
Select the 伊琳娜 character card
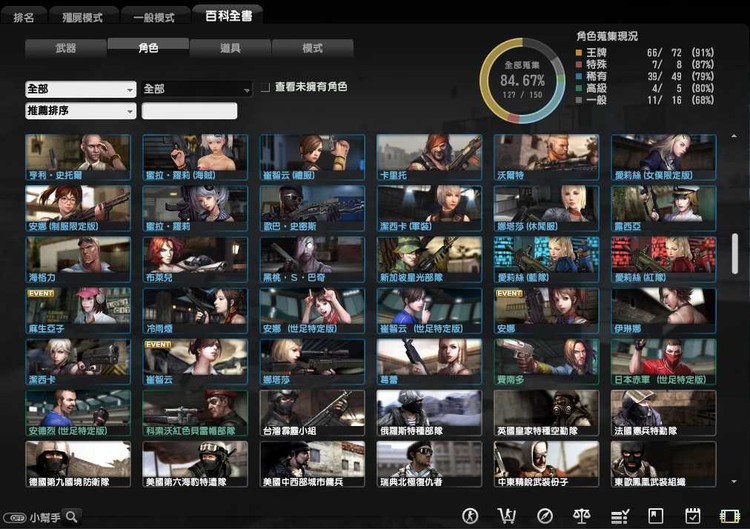tap(663, 310)
